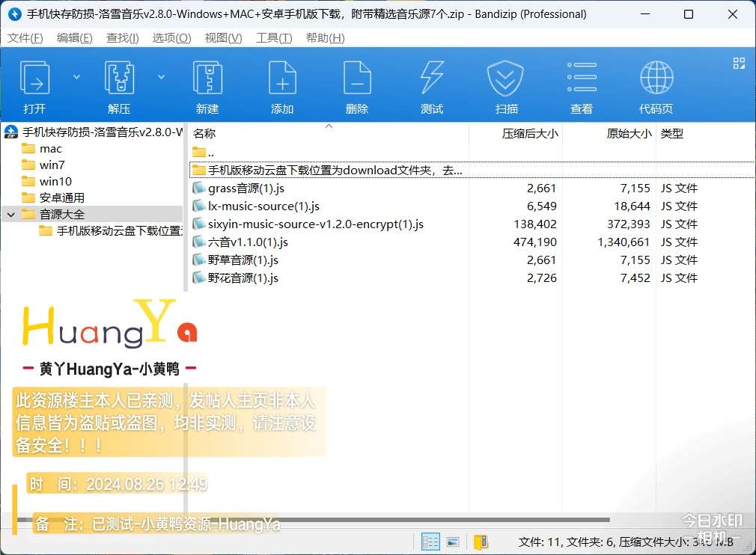Select the win7 folder in tree

pos(43,165)
